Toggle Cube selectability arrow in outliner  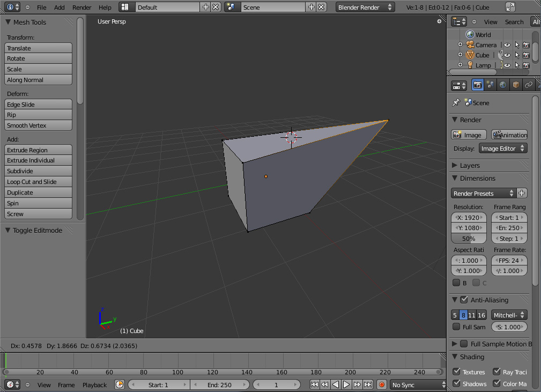(517, 55)
